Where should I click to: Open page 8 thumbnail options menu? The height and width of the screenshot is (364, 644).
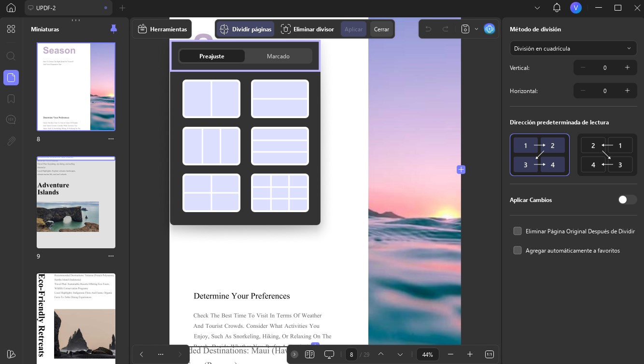coord(111,139)
